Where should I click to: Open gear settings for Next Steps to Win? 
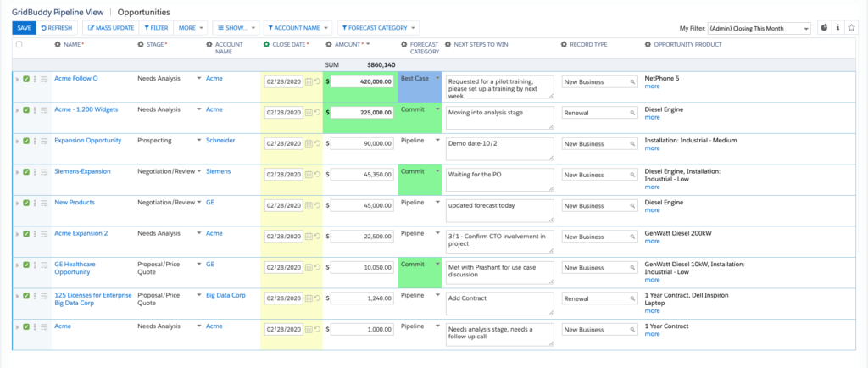(x=448, y=45)
